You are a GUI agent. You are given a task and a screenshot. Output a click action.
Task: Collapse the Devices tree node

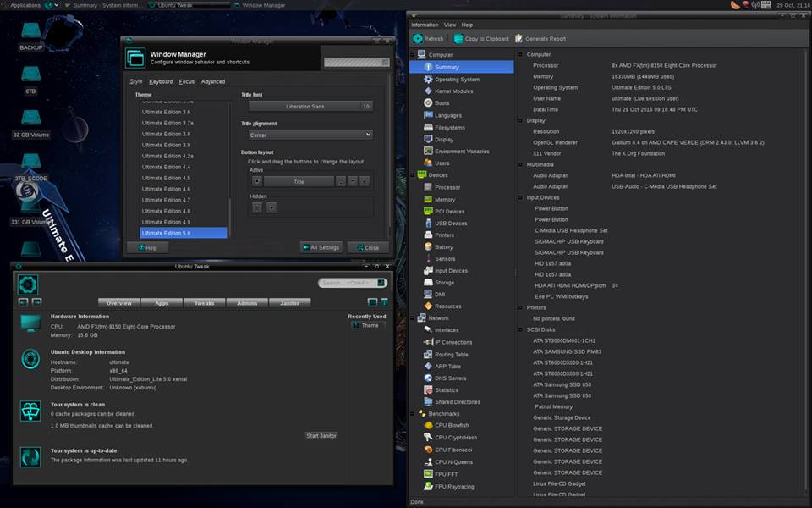412,175
